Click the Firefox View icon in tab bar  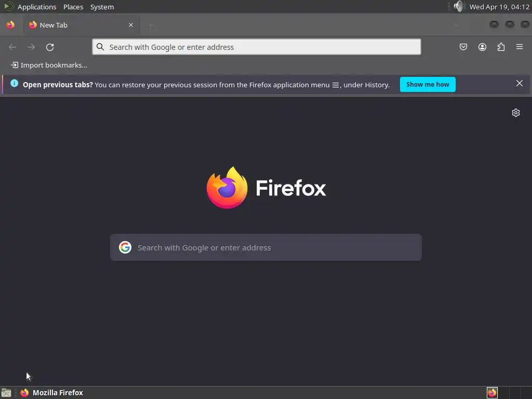[x=10, y=25]
